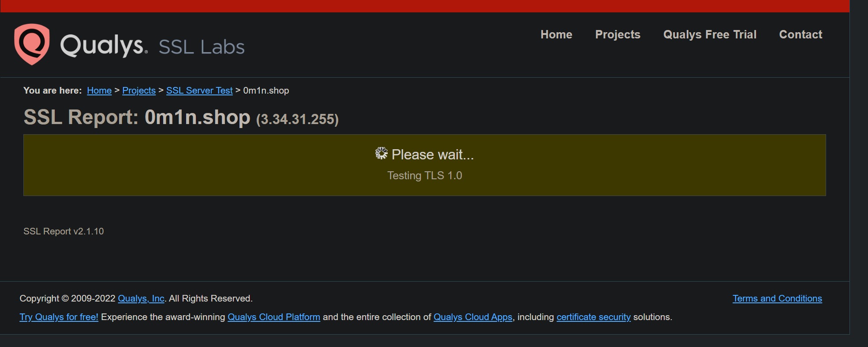The height and width of the screenshot is (347, 868).
Task: Click the loading spinner icon beside Please wait
Action: pyautogui.click(x=382, y=153)
